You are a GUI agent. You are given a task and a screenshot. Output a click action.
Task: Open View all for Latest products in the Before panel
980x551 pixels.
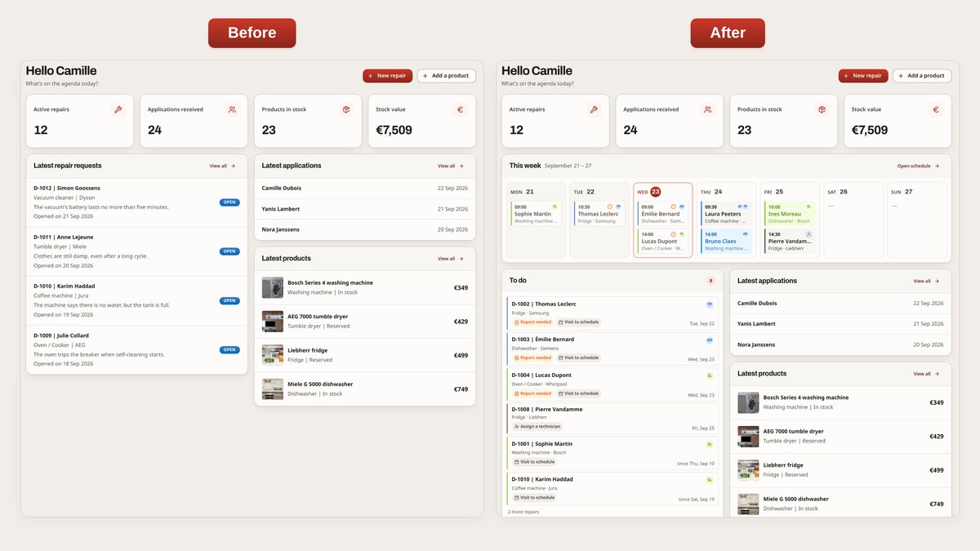(451, 259)
